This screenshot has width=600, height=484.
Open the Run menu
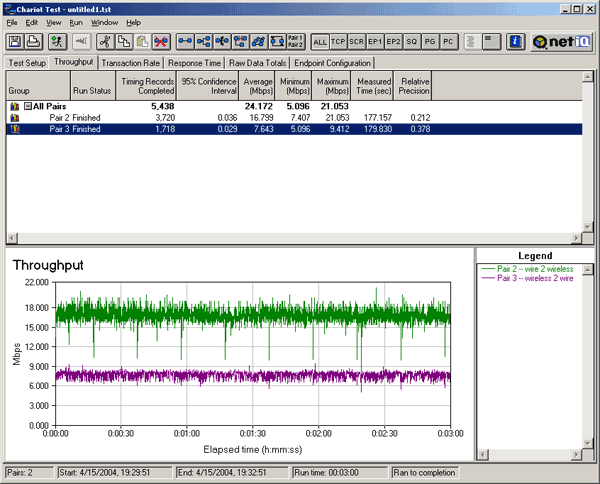click(x=76, y=21)
